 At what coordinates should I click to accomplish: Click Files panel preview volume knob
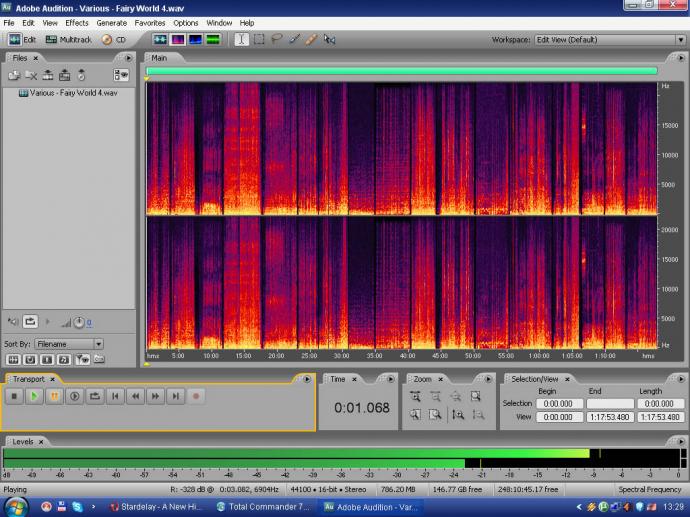(79, 323)
